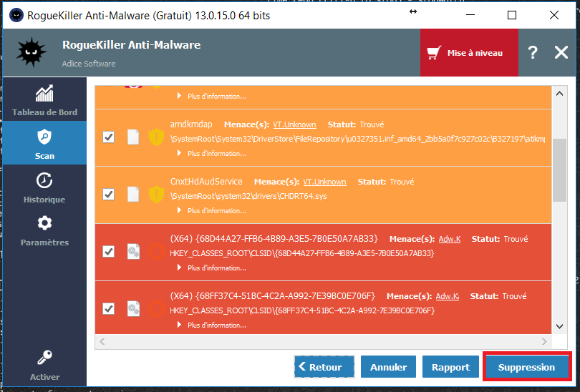Click the shopping cart icon in Mise à niveau
The height and width of the screenshot is (392, 580).
434,53
